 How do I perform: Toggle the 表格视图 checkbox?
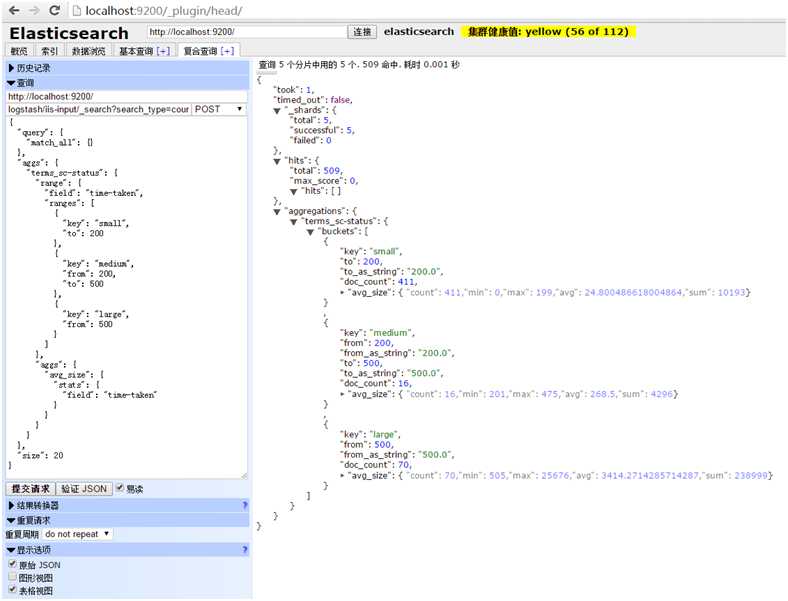coord(13,589)
